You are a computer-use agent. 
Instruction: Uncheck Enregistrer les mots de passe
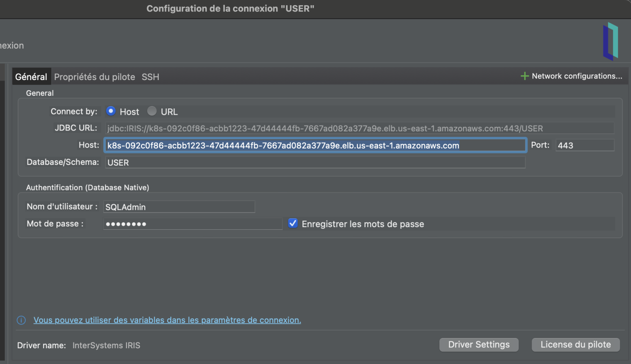293,224
